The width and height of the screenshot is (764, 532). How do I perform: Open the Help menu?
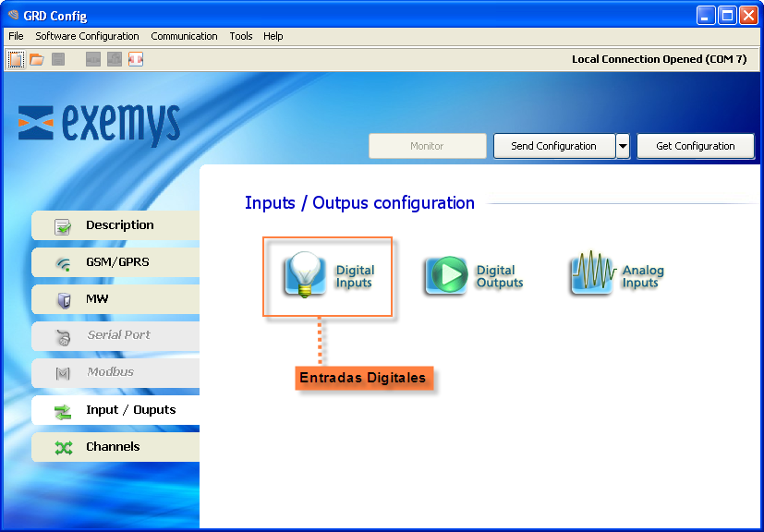pos(273,36)
